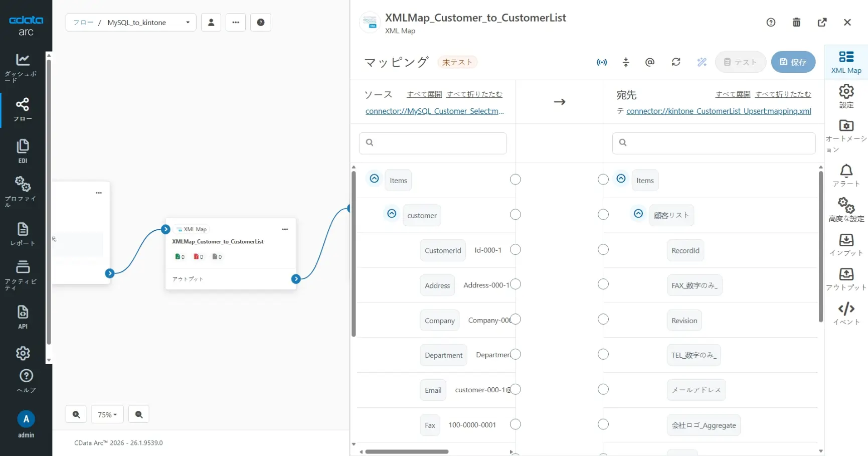Click the live signal icon in mapping toolbar
The height and width of the screenshot is (456, 868).
coord(602,62)
